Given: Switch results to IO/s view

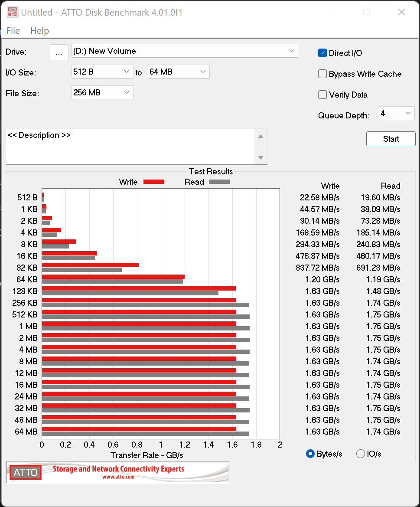Looking at the screenshot, I should click(361, 454).
